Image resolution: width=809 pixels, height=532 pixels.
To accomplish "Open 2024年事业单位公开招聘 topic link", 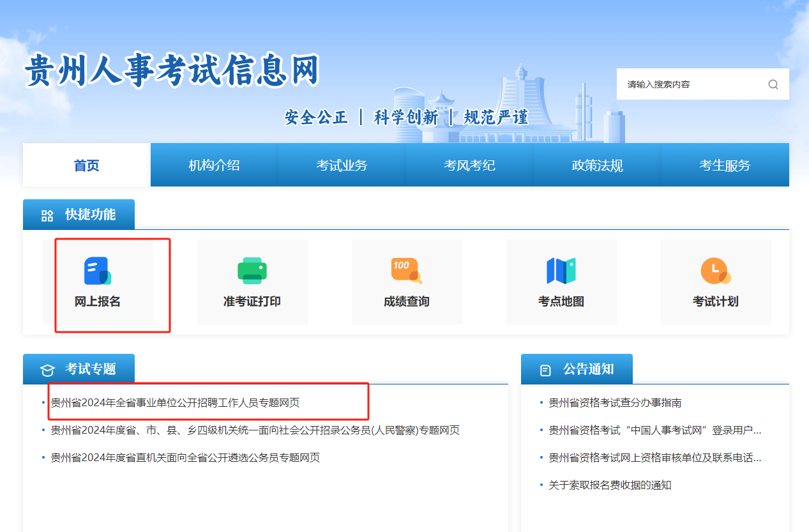I will tap(175, 403).
